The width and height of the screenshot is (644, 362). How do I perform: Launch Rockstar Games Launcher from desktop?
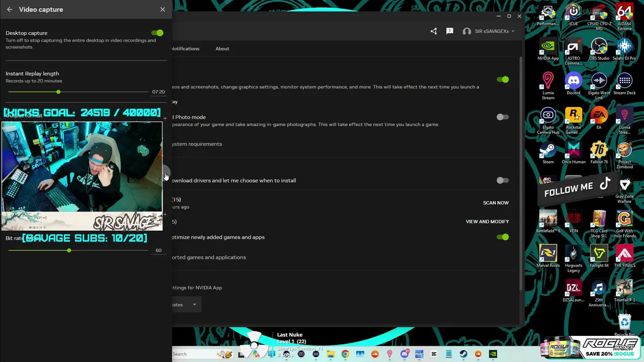pyautogui.click(x=574, y=121)
